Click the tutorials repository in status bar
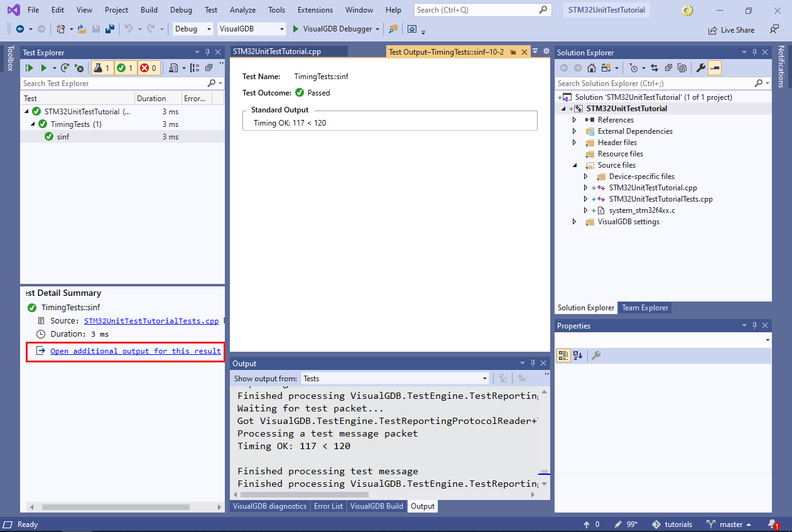This screenshot has height=532, width=792. pyautogui.click(x=672, y=524)
